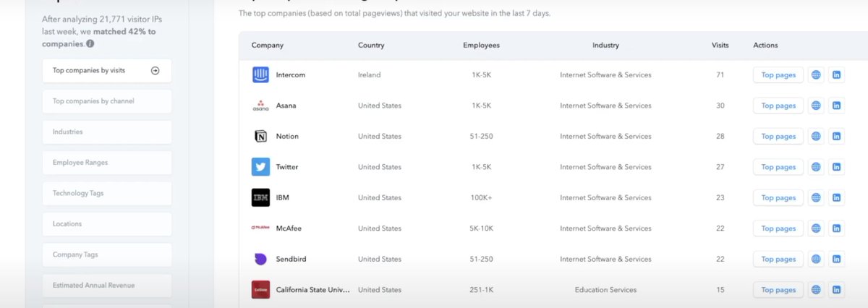View top pages for Notion
Viewport: 868px width, 308px height.
778,136
